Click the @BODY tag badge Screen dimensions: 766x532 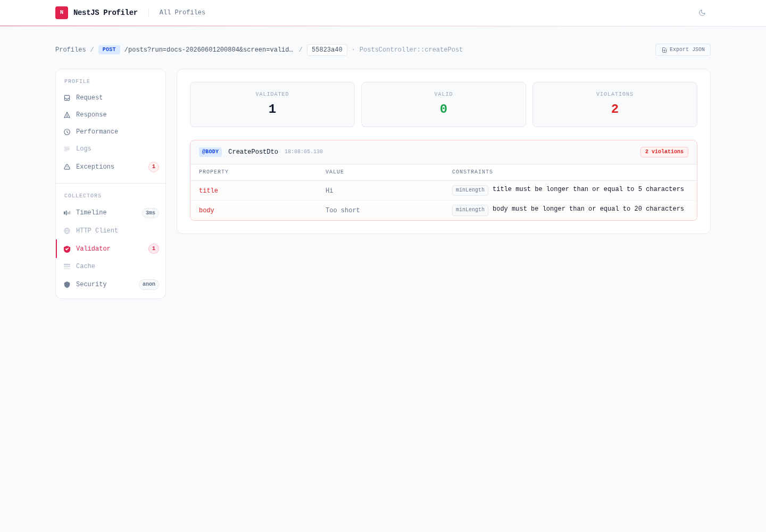click(210, 152)
